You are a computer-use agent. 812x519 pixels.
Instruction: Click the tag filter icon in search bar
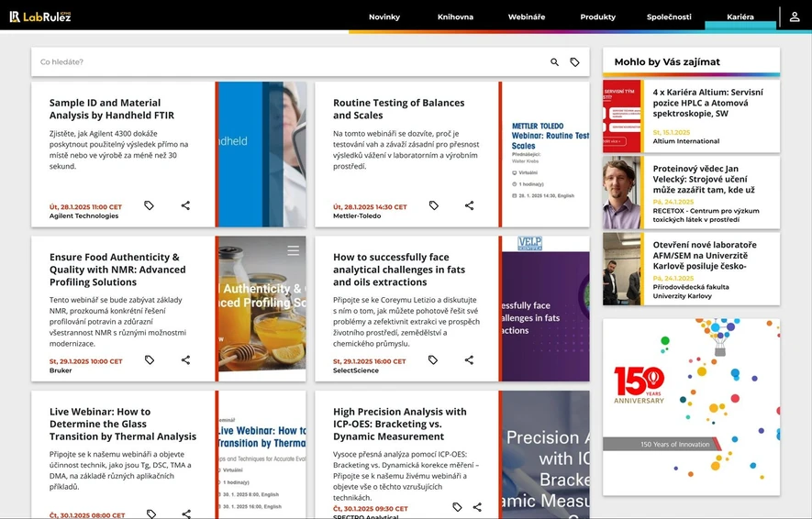click(x=574, y=62)
